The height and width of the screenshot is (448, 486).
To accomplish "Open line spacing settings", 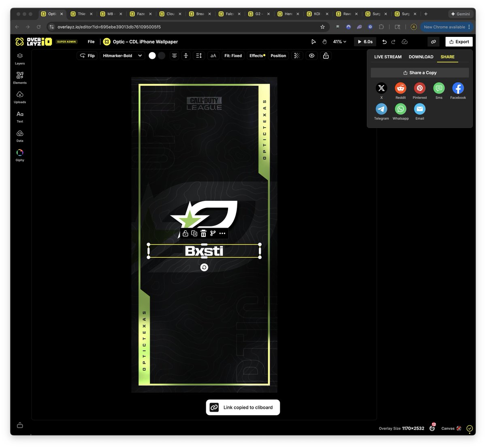I will point(199,55).
